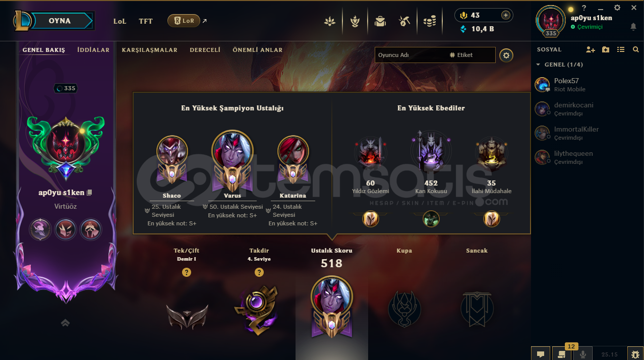Image resolution: width=644 pixels, height=360 pixels.
Task: Open the Store coins icon
Action: point(430,21)
